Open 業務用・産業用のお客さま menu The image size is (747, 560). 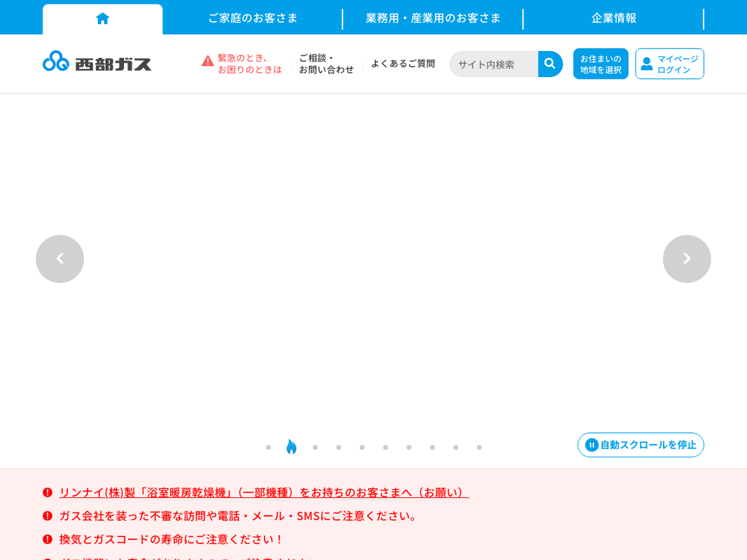pos(433,18)
